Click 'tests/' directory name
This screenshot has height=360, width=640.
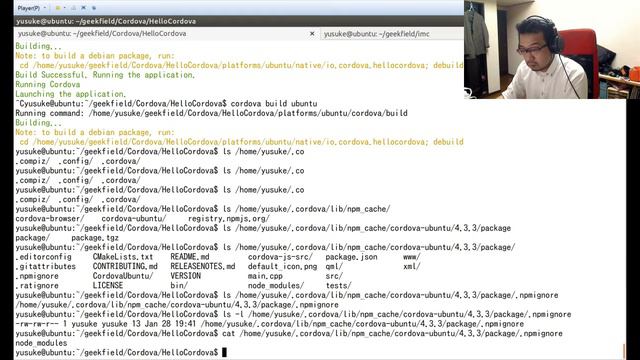pos(338,286)
